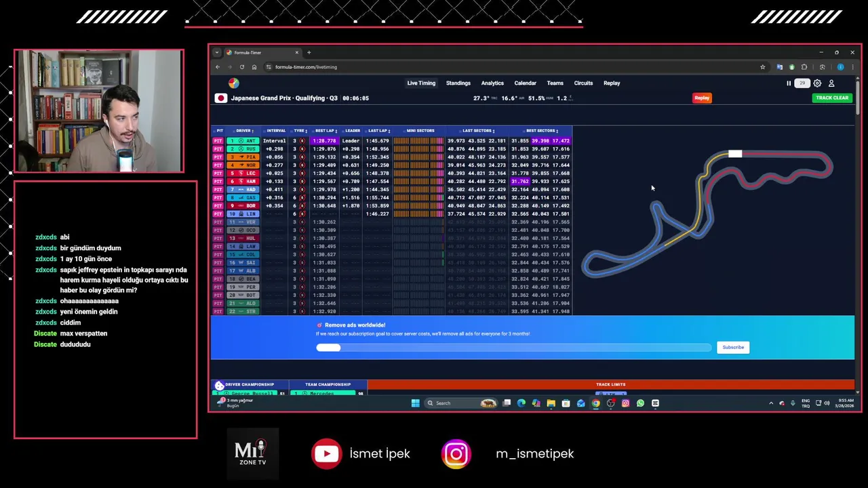Screen dimensions: 868x488
Task: Click the TEAM CHAMPIONSHIP panel header
Action: 328,384
